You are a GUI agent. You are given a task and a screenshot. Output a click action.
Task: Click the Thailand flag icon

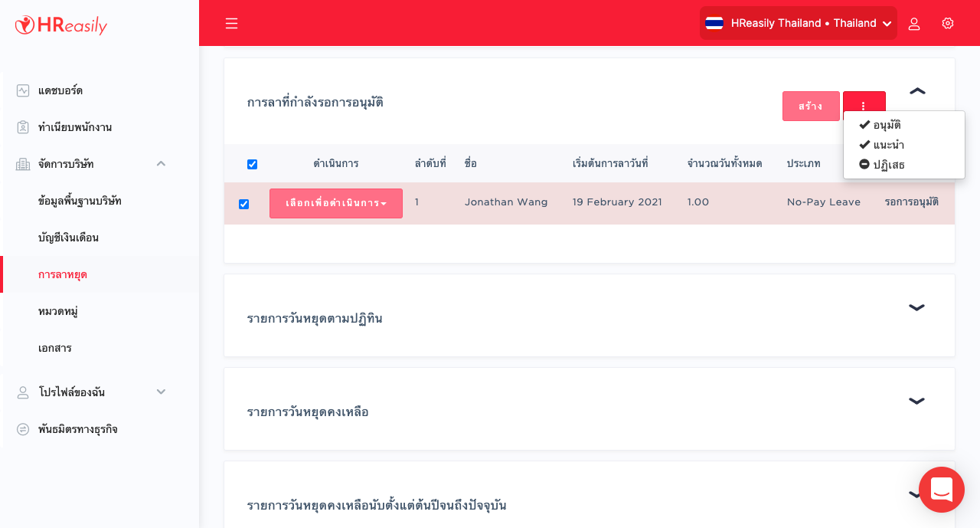pos(714,23)
